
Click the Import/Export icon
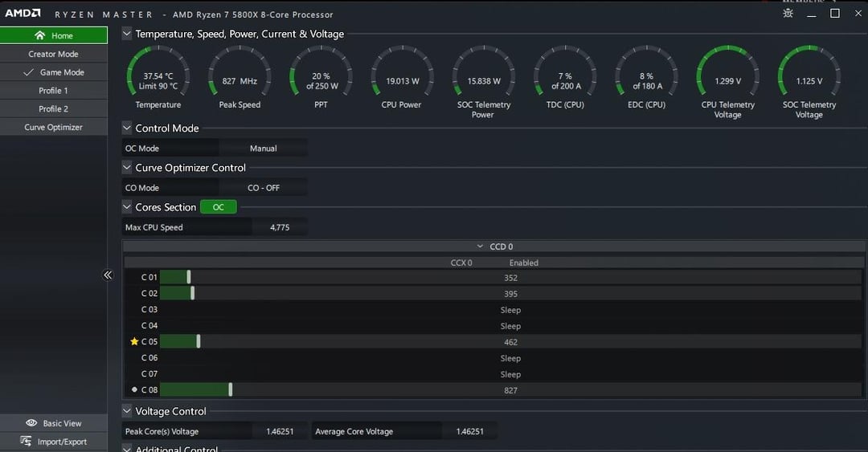pos(26,441)
